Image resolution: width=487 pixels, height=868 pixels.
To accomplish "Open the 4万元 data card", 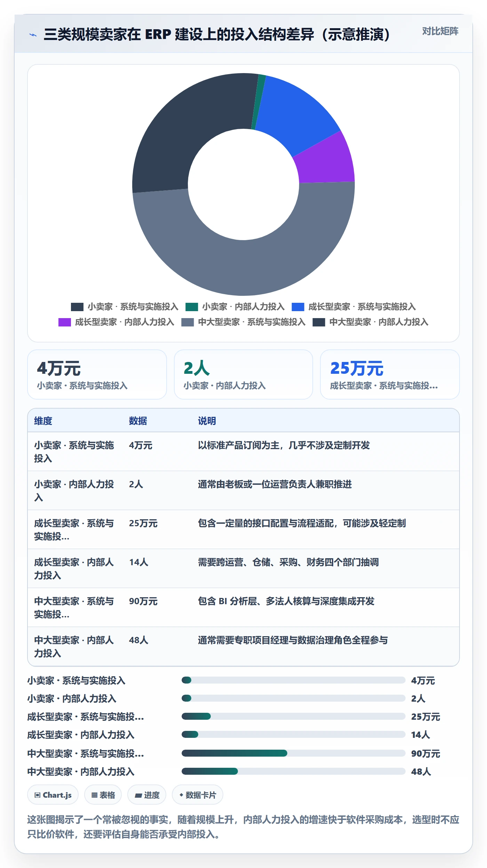I will (97, 374).
